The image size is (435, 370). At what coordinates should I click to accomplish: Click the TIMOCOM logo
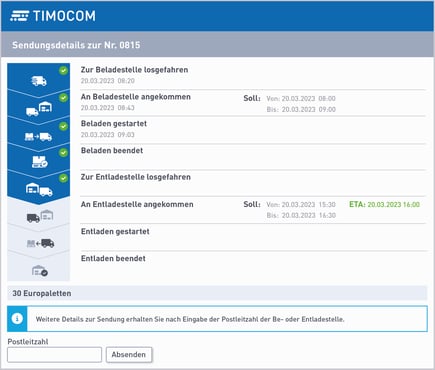point(53,16)
